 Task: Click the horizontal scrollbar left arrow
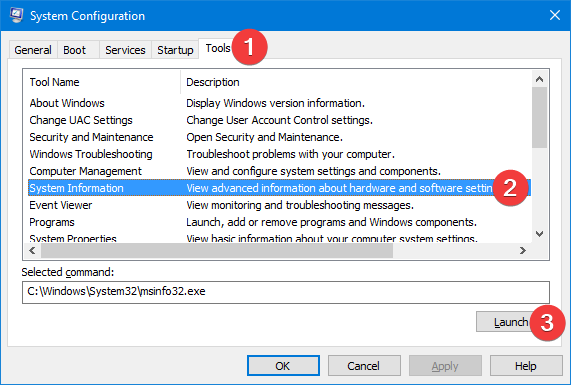coord(32,251)
